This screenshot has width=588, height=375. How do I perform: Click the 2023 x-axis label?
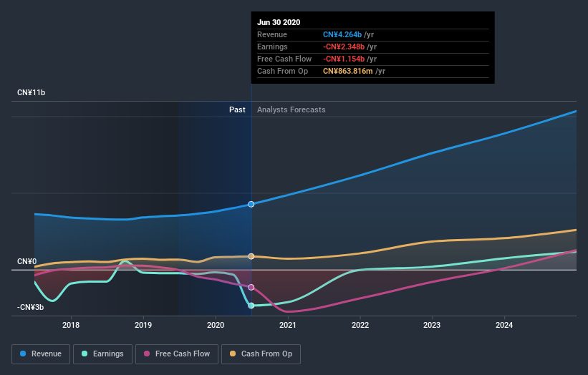coord(432,325)
